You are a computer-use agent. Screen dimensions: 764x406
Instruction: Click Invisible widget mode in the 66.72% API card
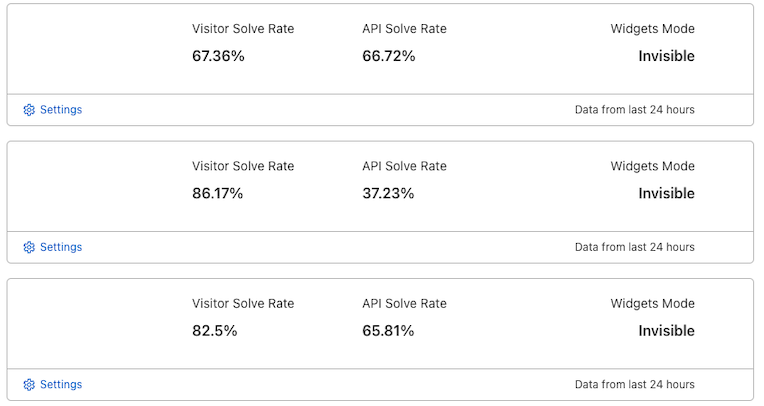pyautogui.click(x=666, y=56)
